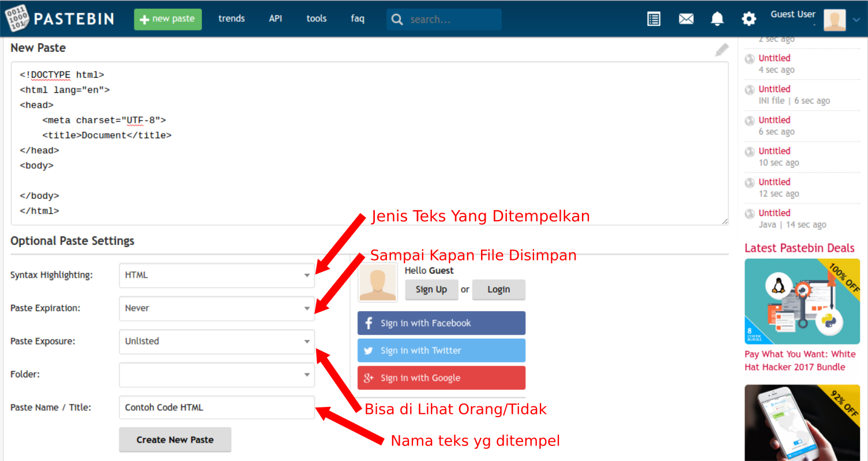Screen dimensions: 868x461
Task: Open the API menu item
Action: click(x=276, y=18)
